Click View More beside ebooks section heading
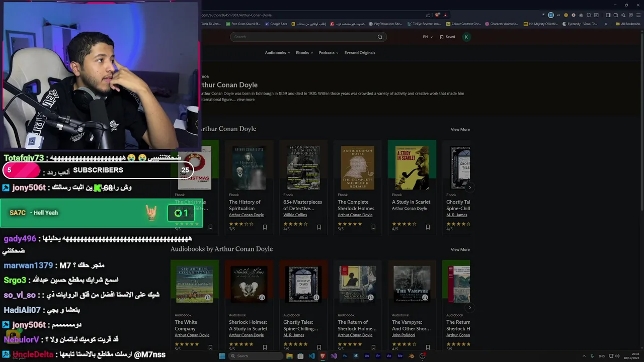The width and height of the screenshot is (644, 362). coord(460,129)
